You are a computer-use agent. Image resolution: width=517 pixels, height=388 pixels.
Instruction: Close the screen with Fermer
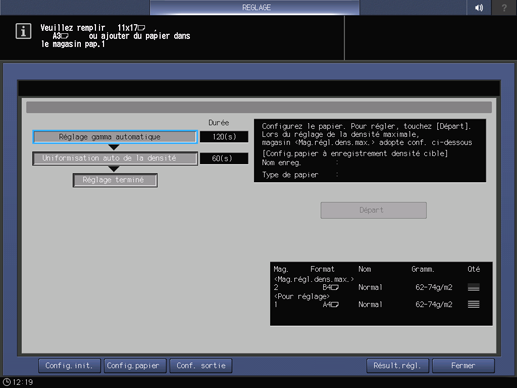[x=463, y=366]
